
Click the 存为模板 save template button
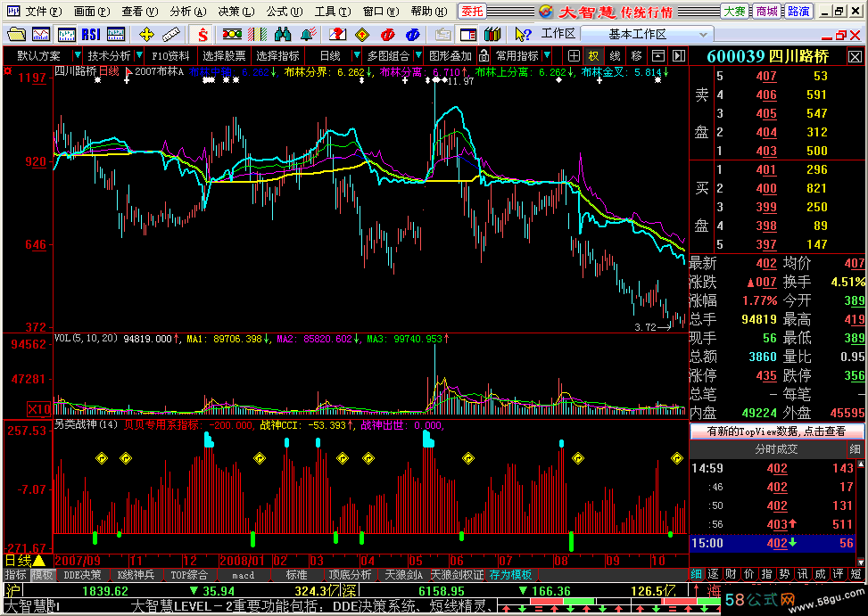click(510, 575)
